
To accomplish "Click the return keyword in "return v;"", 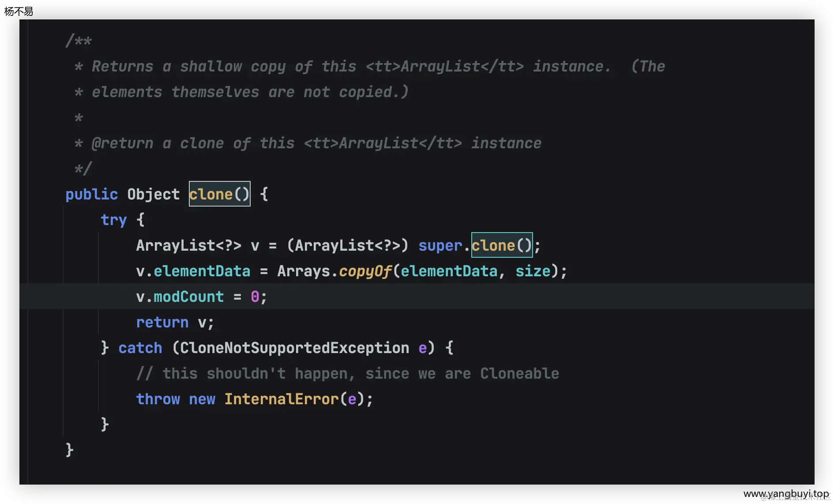I will [x=162, y=322].
